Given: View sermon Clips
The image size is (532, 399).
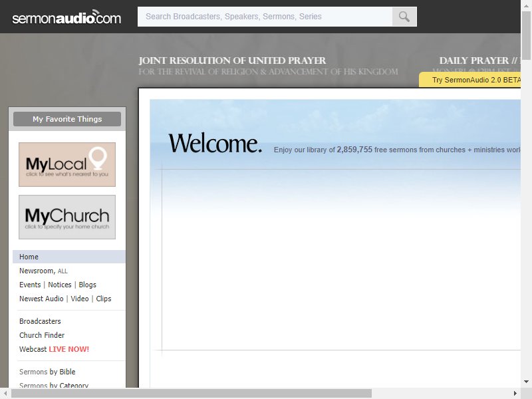Looking at the screenshot, I should [104, 299].
